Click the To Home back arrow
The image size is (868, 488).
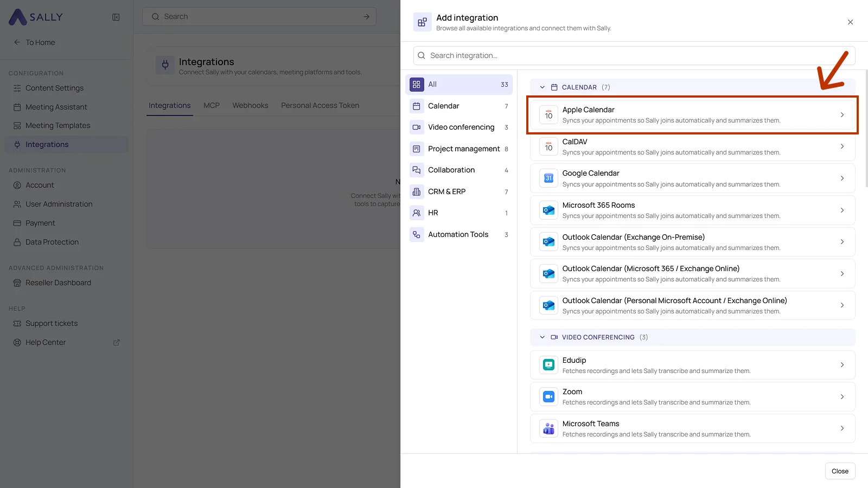pyautogui.click(x=17, y=42)
